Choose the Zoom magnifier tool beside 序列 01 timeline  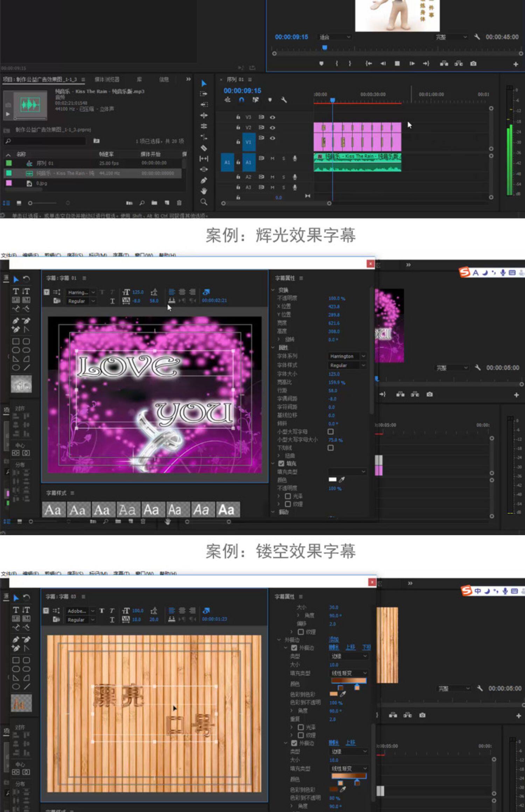204,202
